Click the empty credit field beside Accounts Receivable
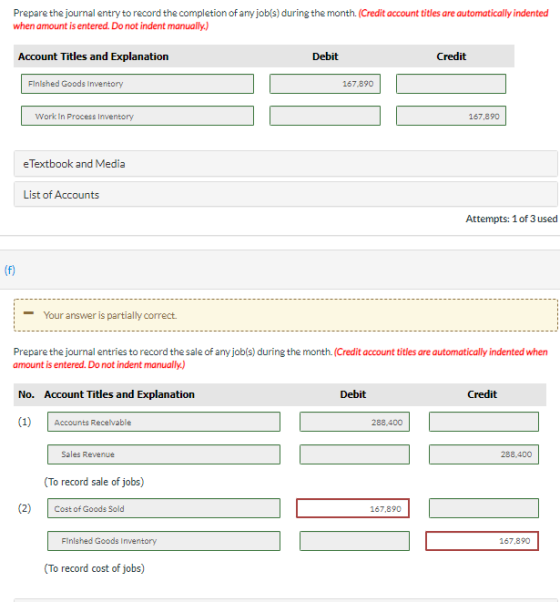 tap(484, 422)
